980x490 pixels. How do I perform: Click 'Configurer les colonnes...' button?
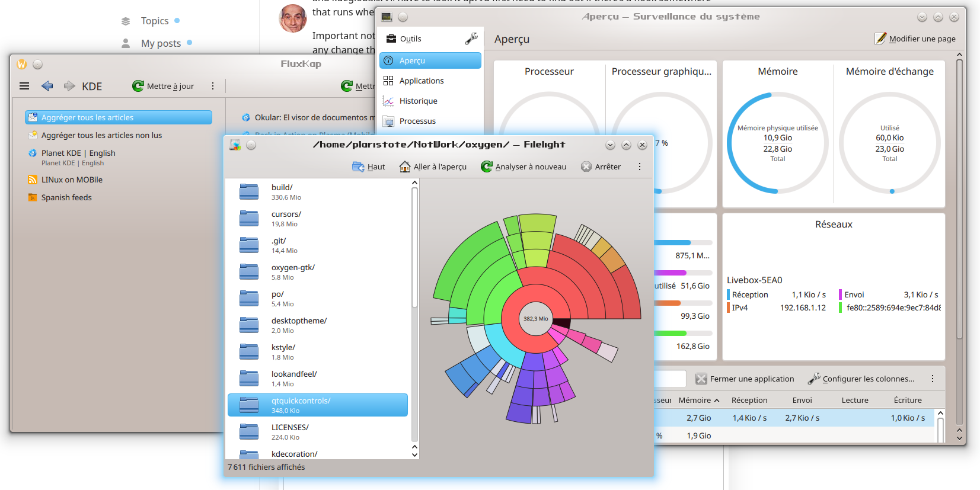(x=861, y=379)
